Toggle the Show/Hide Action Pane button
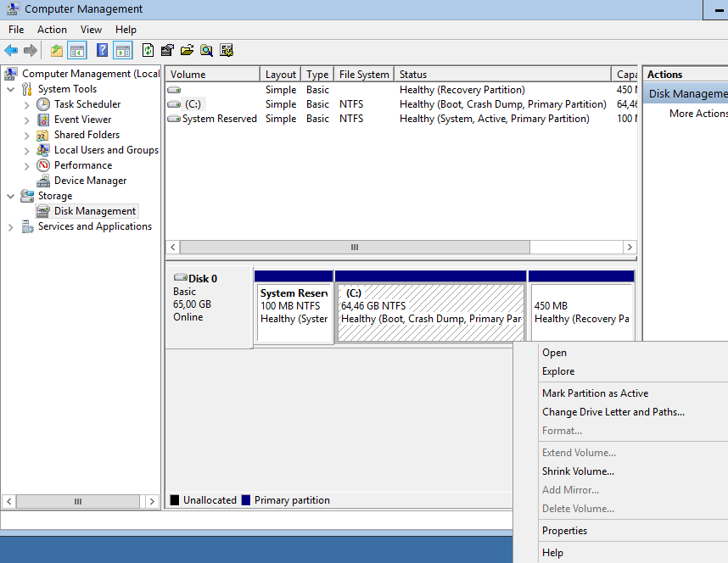 (x=123, y=51)
